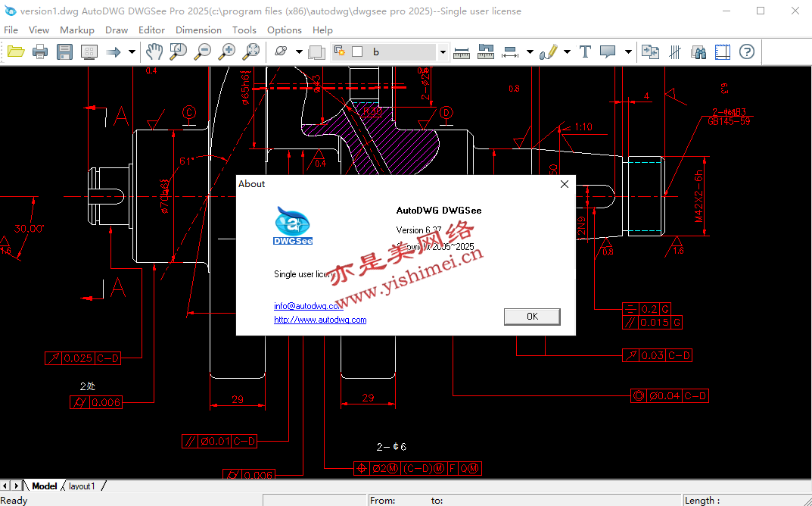Click the Print icon in toolbar
Viewport: 812px width, 506px height.
40,52
